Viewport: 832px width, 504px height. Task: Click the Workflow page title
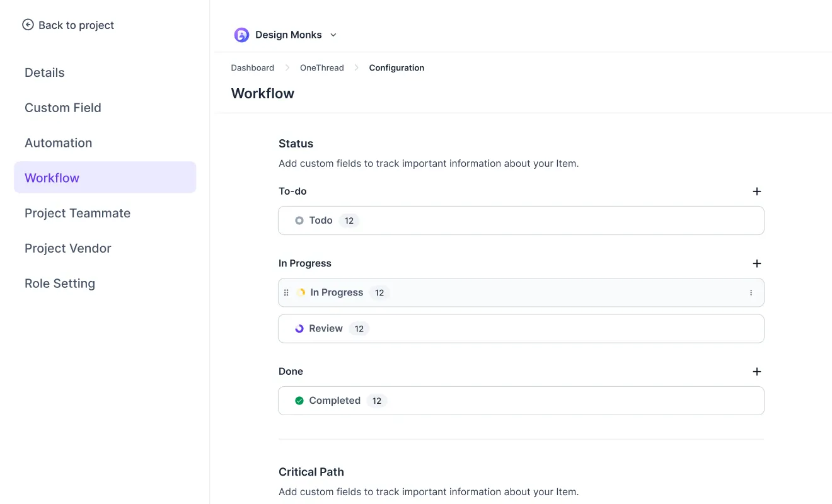[x=263, y=93]
